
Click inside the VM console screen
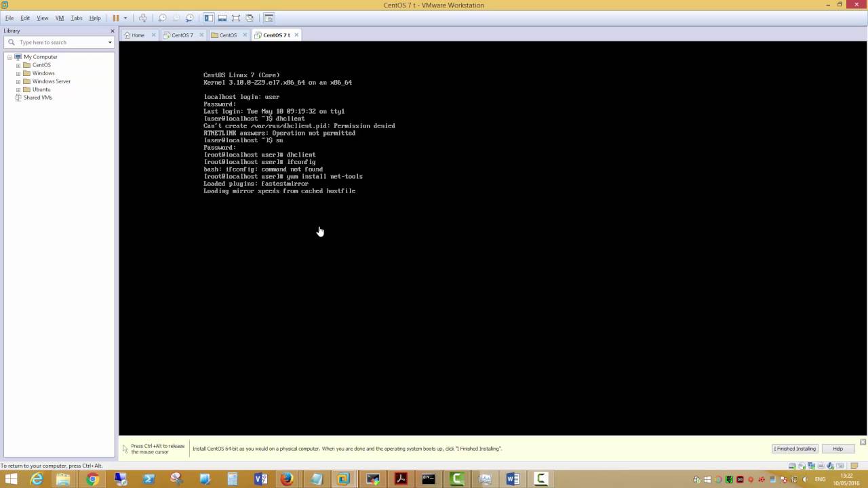(x=493, y=238)
